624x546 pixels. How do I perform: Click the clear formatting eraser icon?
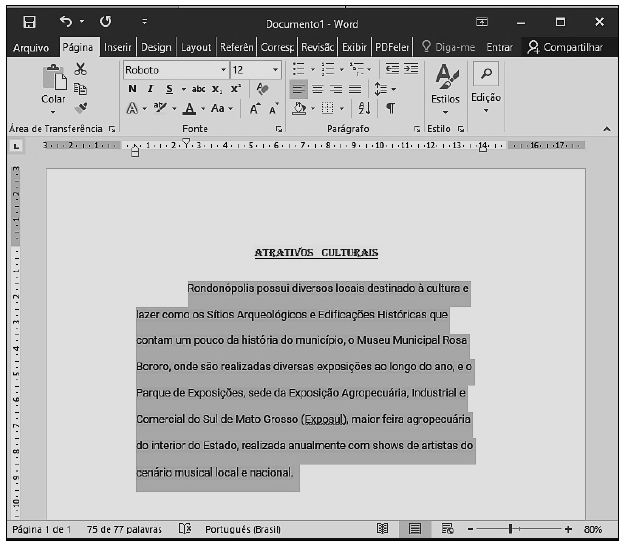click(x=263, y=89)
